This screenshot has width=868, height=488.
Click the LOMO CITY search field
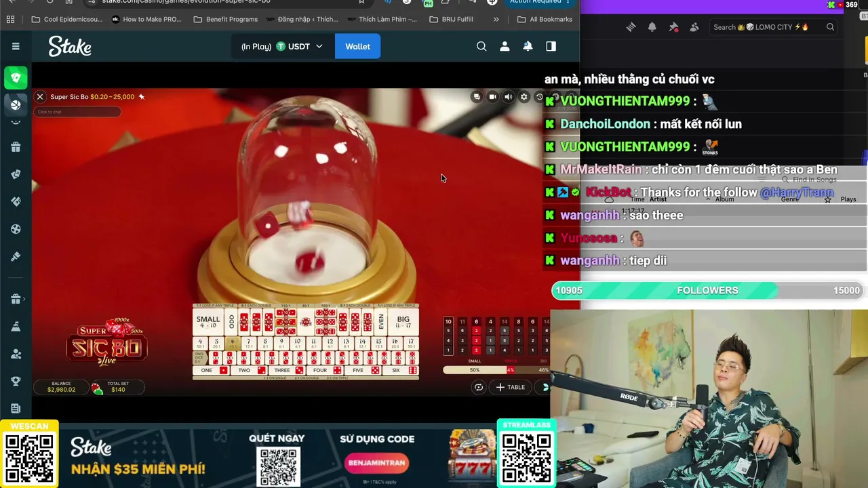coord(773,27)
